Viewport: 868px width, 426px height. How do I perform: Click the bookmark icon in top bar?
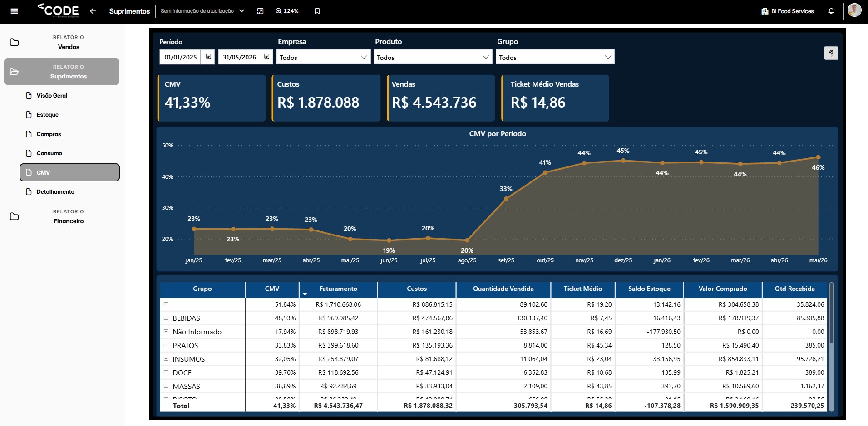[317, 11]
